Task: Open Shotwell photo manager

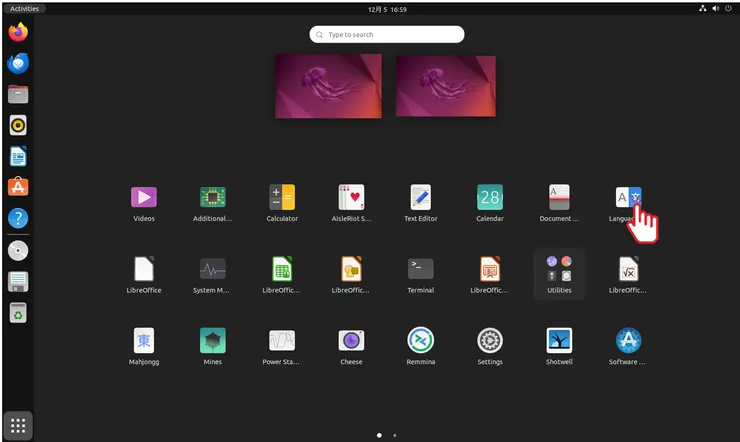Action: point(559,340)
